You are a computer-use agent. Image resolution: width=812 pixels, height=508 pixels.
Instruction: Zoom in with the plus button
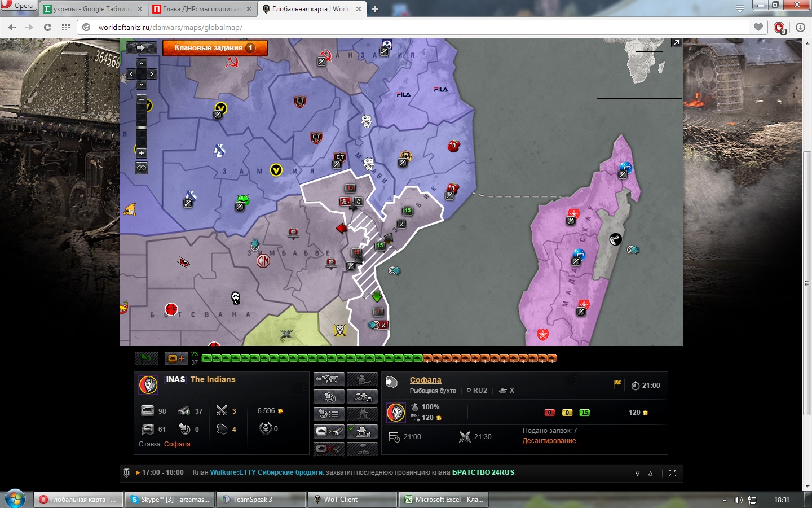pyautogui.click(x=142, y=153)
